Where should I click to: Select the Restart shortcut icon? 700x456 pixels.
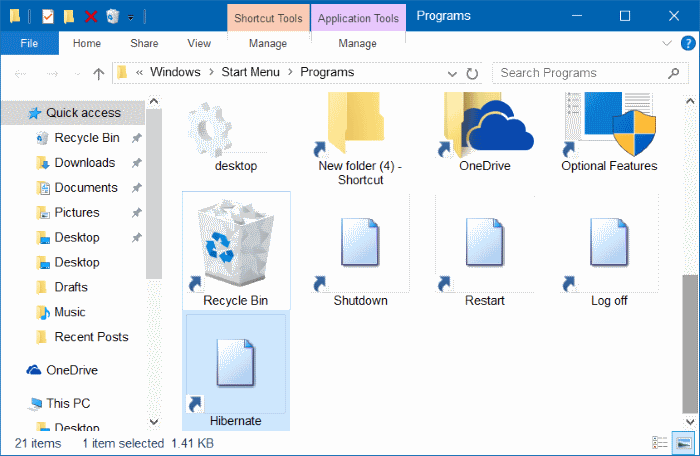[484, 242]
